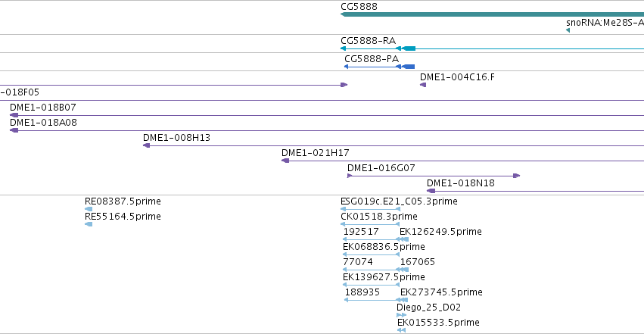This screenshot has width=644, height=334.
Task: Select the DME1-018N18 label
Action: [x=461, y=183]
